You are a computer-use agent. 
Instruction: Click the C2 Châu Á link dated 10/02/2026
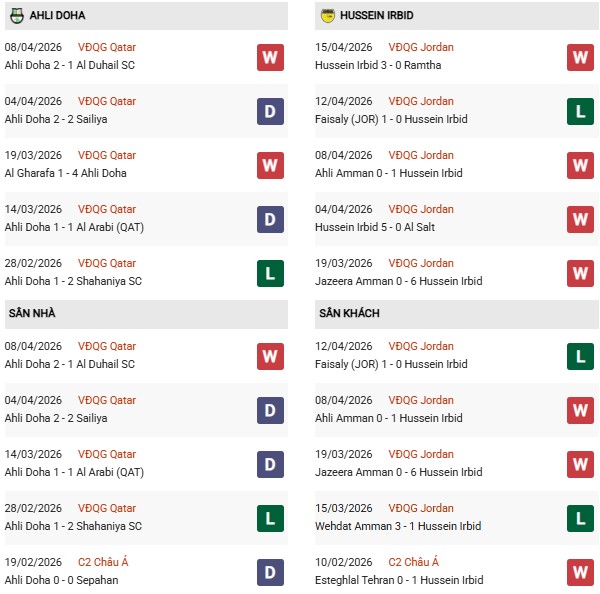pos(414,562)
